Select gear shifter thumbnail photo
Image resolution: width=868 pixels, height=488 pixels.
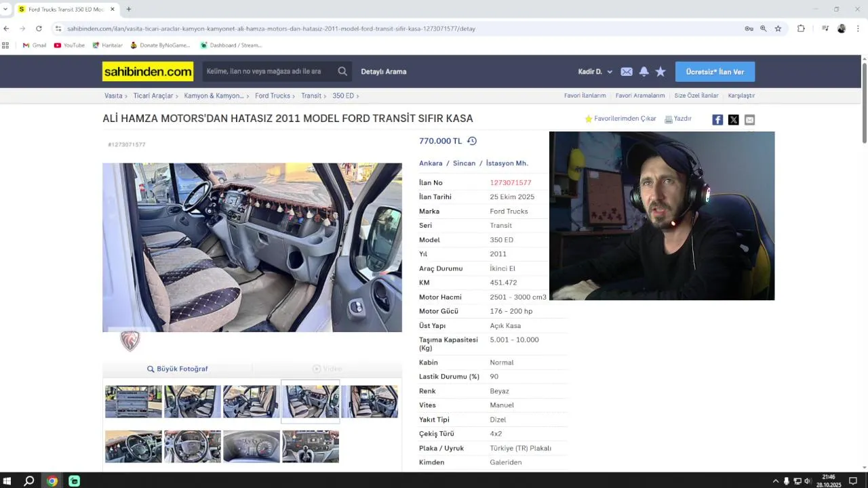pyautogui.click(x=311, y=447)
